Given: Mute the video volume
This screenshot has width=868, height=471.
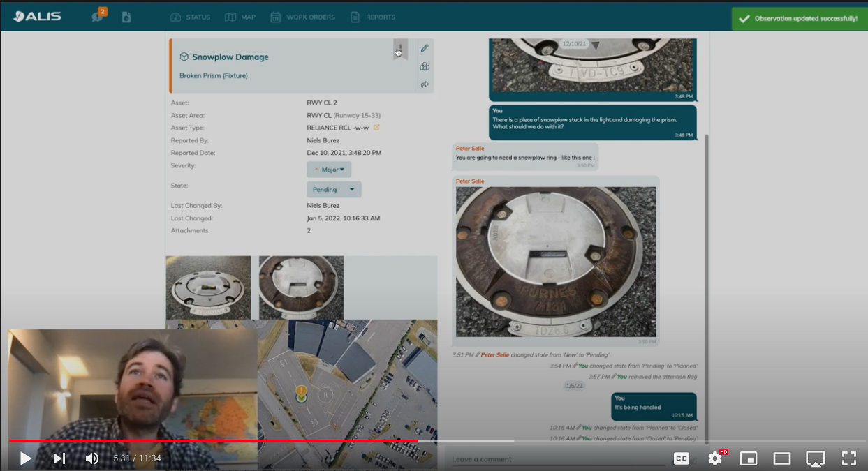Looking at the screenshot, I should click(x=91, y=458).
